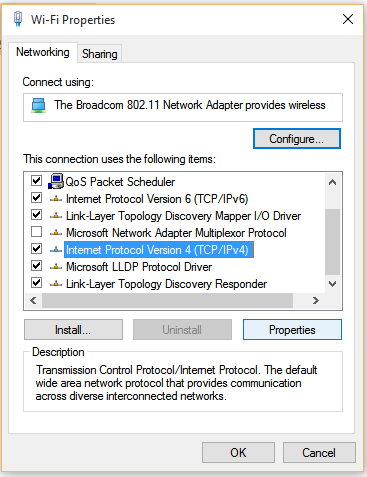Select the Networking tab
The width and height of the screenshot is (367, 477).
(x=43, y=52)
